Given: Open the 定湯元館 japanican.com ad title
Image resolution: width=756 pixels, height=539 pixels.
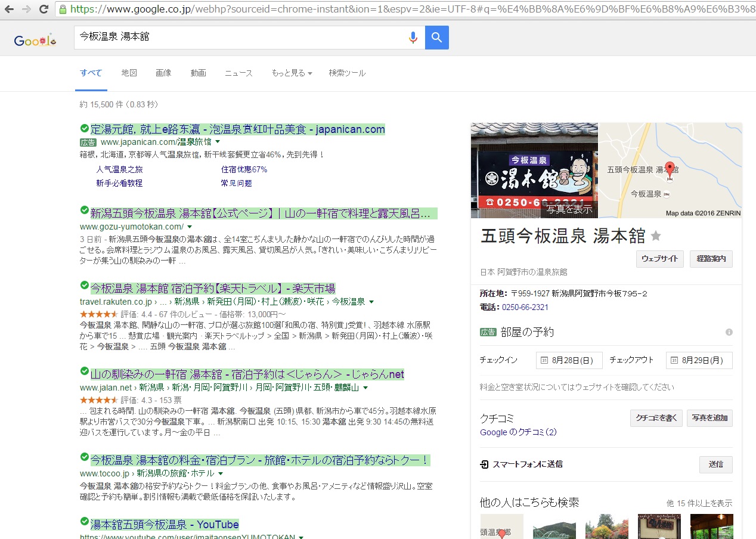Looking at the screenshot, I should pyautogui.click(x=237, y=129).
